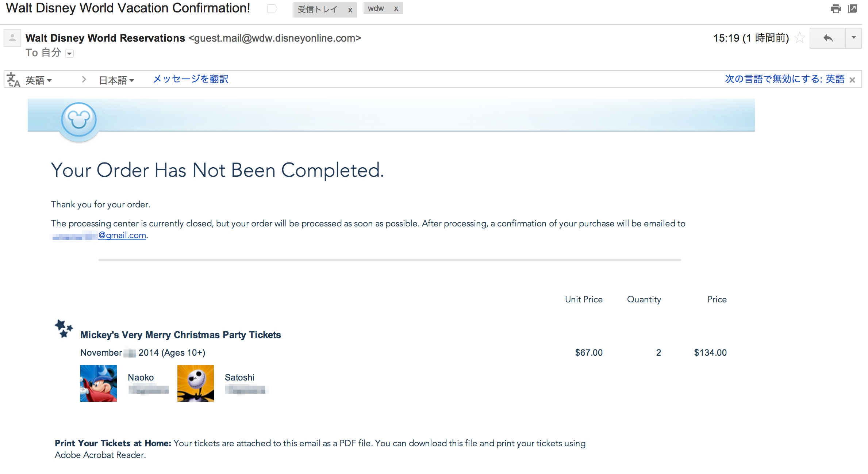Expand recipient details next to To 自分
Image resolution: width=868 pixels, height=474 pixels.
(69, 54)
